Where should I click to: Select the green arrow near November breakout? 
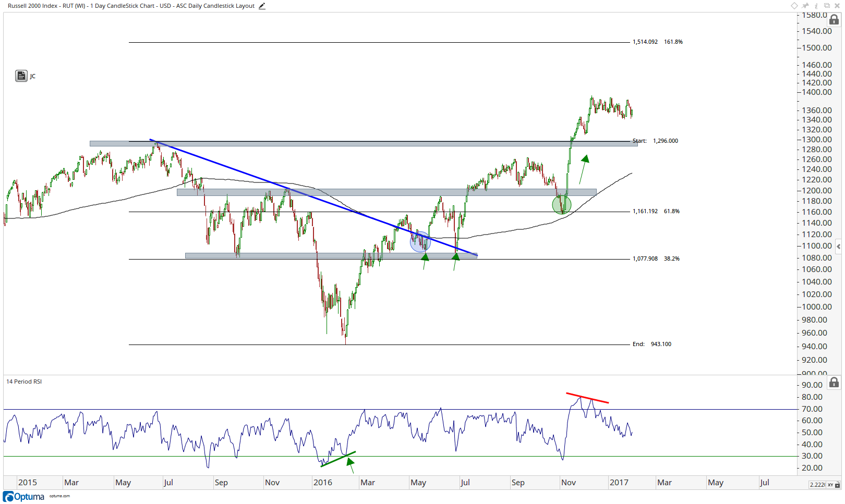(x=584, y=169)
